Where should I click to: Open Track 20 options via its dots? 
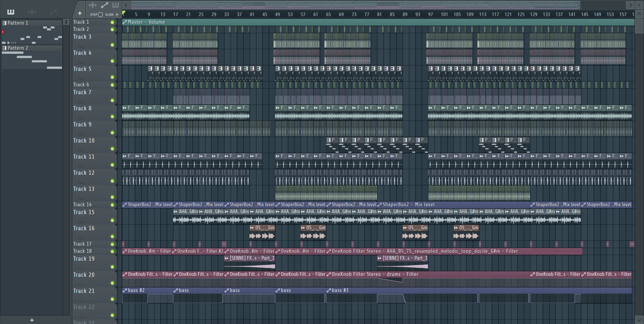(x=81, y=285)
